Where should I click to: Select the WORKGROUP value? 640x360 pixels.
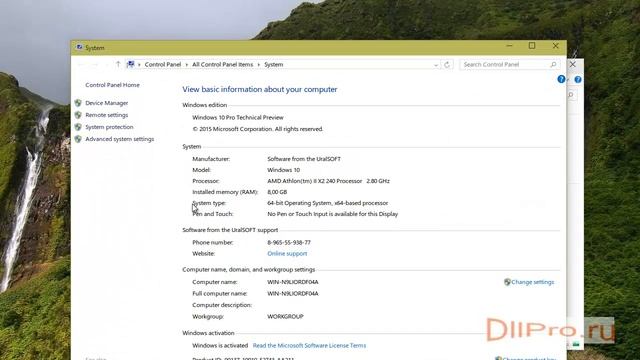pos(285,316)
